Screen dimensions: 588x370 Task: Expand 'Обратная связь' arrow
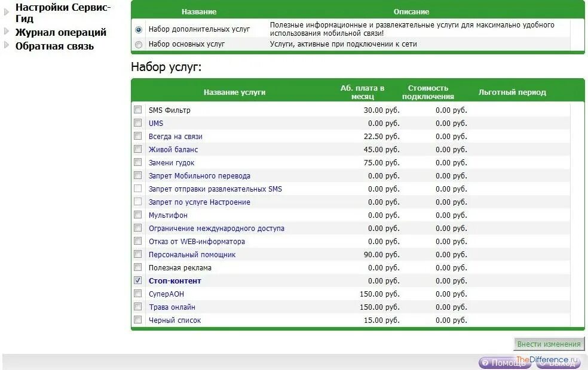[x=6, y=45]
